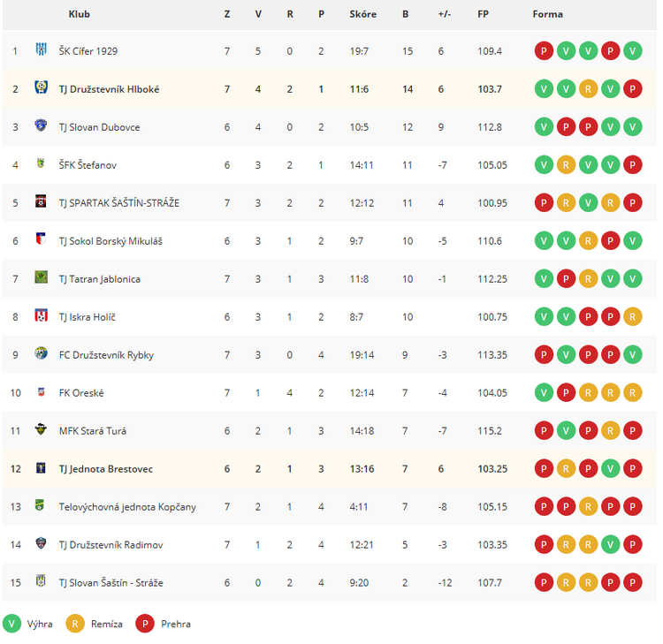Click the FC Družstevník Rybky club crest
This screenshot has width=663, height=644.
click(41, 353)
